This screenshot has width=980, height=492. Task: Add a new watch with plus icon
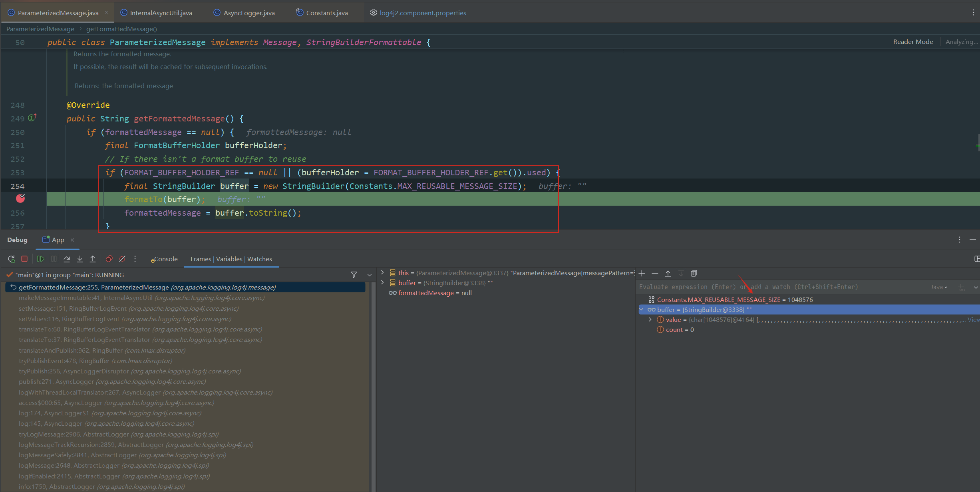pyautogui.click(x=642, y=274)
